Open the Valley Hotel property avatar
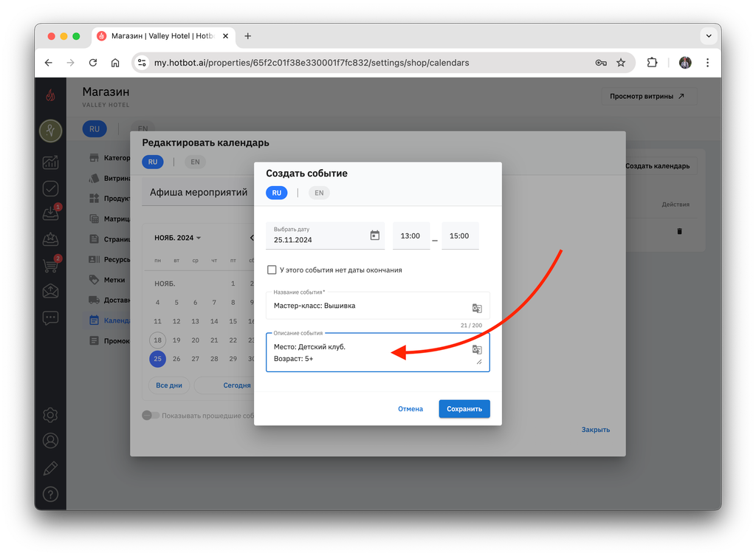 [51, 131]
